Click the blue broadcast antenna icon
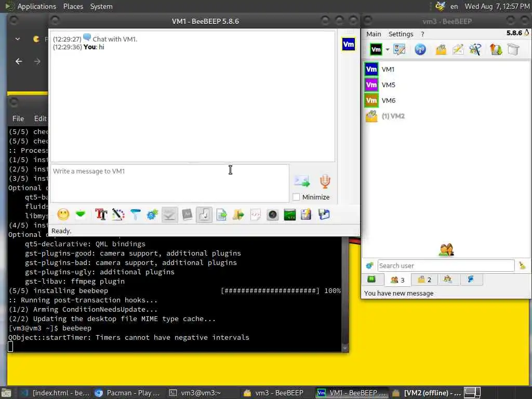The width and height of the screenshot is (532, 399). click(x=420, y=49)
